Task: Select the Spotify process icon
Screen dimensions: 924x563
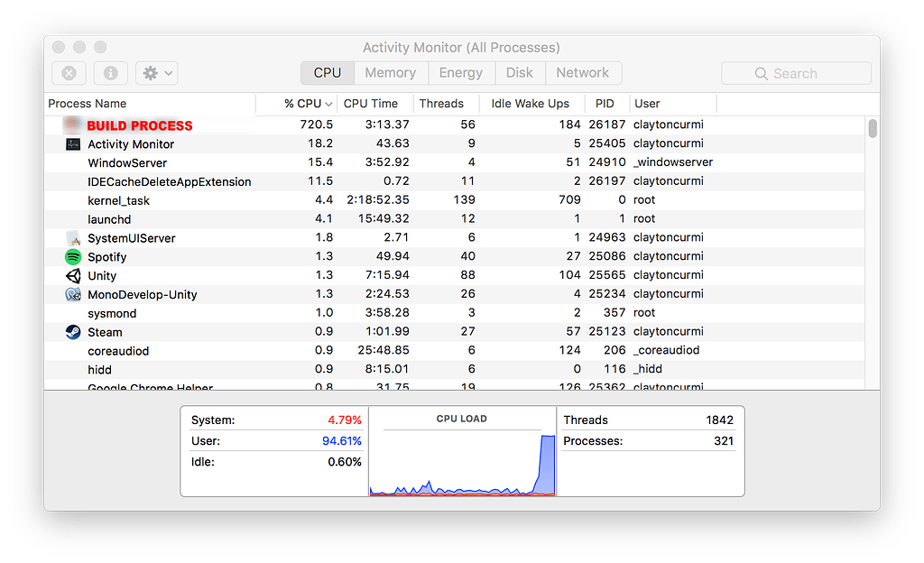Action: pyautogui.click(x=74, y=256)
